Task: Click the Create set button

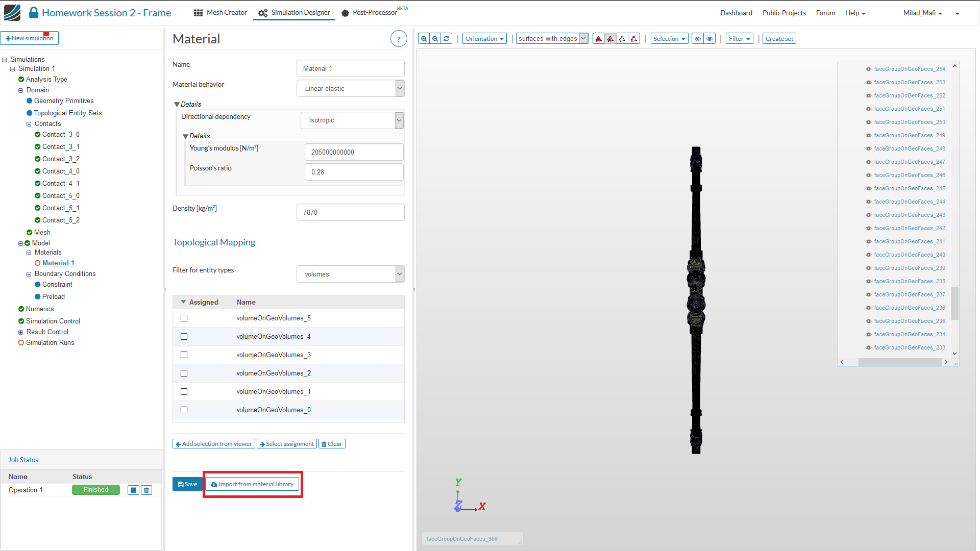Action: (779, 39)
